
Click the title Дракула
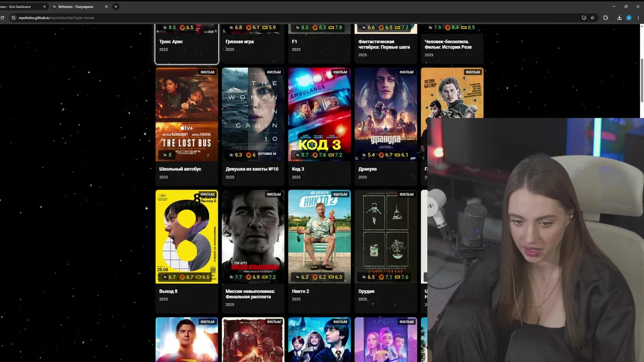tap(367, 169)
